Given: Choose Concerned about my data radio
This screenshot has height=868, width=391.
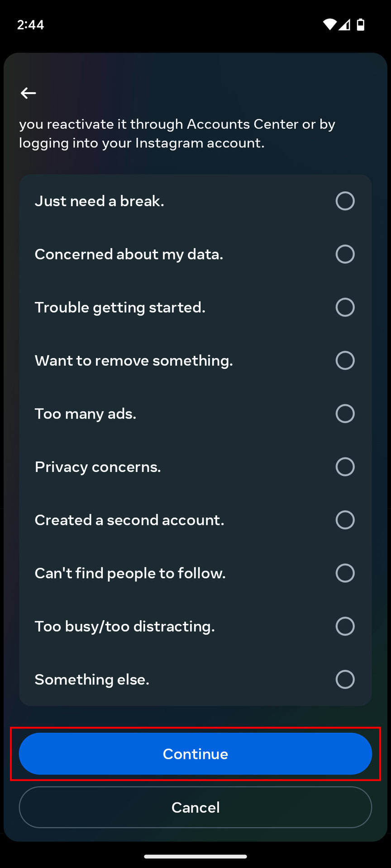Looking at the screenshot, I should (345, 254).
